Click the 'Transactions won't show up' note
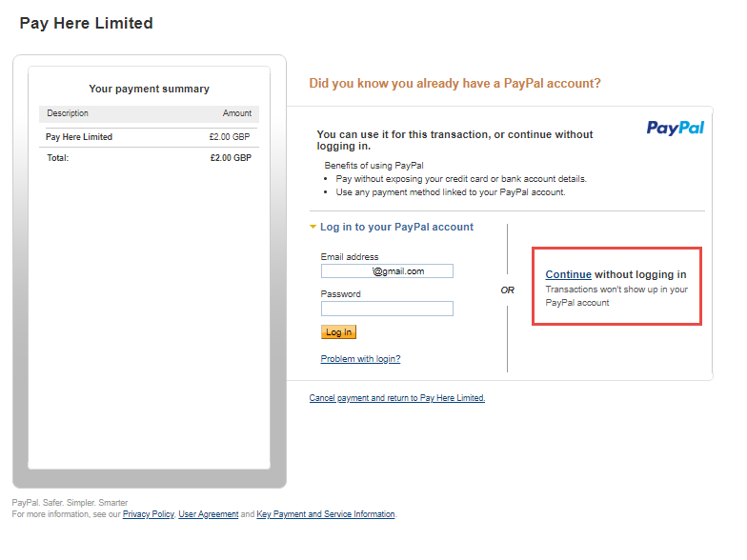Image resolution: width=747 pixels, height=560 pixels. tap(616, 296)
